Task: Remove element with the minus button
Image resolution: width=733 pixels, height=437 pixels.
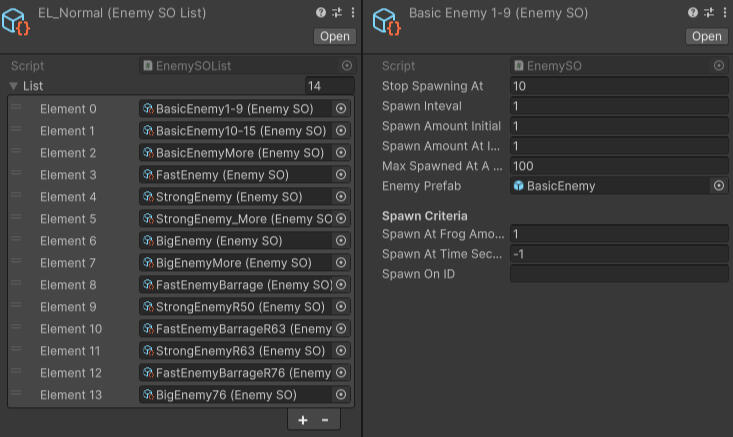Action: pyautogui.click(x=324, y=420)
